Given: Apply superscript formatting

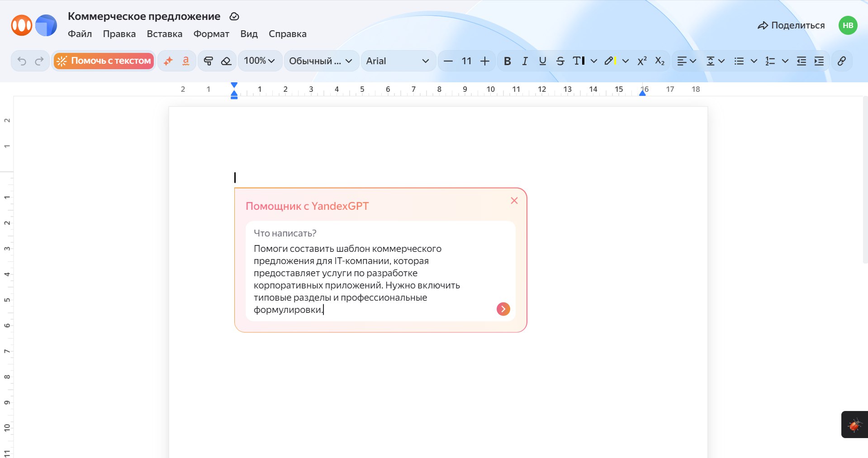Looking at the screenshot, I should point(642,61).
